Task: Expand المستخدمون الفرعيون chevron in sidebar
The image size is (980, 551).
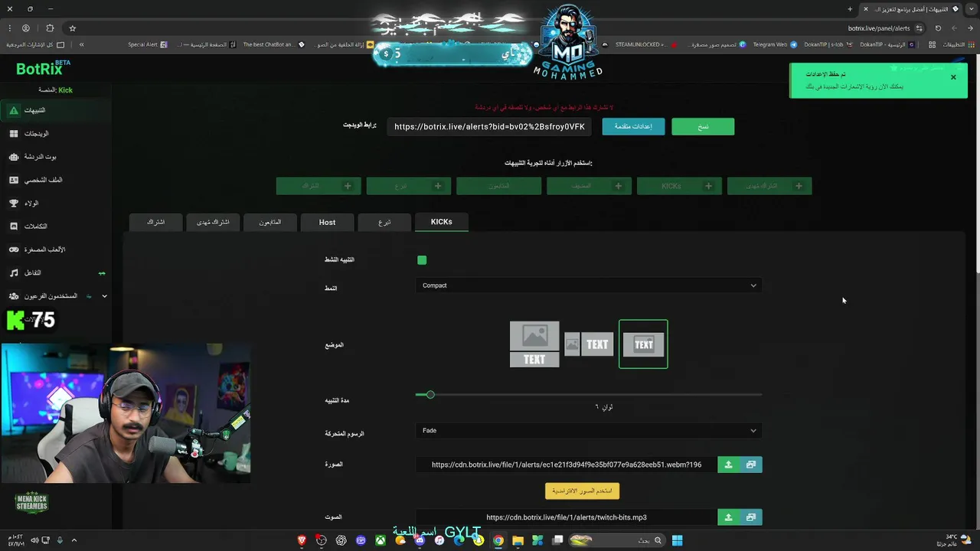Action: [104, 296]
